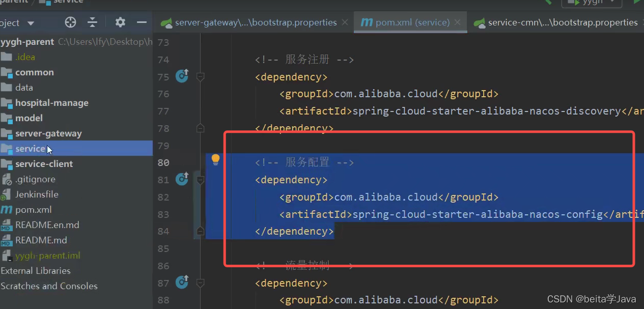
Task: Click the gutter dependency icon on line 75
Action: point(182,76)
